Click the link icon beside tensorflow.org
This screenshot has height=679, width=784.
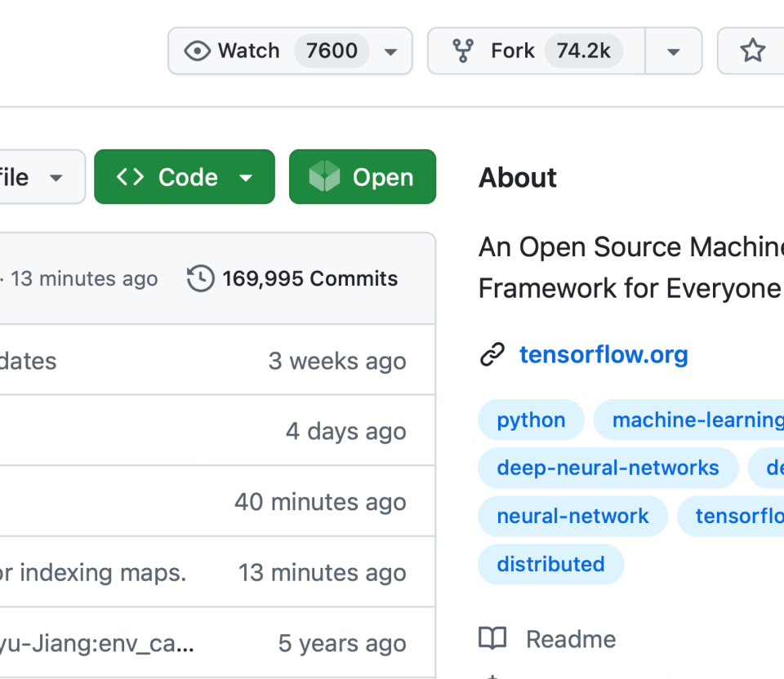point(491,355)
